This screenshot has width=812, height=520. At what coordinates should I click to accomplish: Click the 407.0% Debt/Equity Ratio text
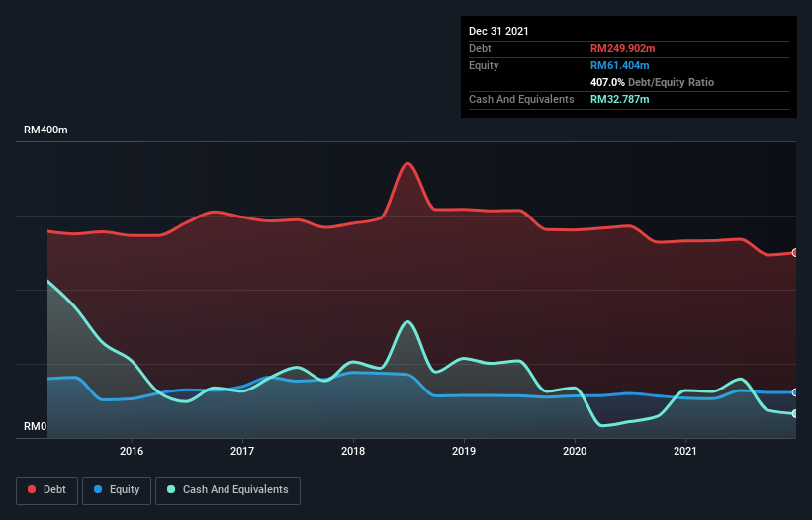[652, 82]
